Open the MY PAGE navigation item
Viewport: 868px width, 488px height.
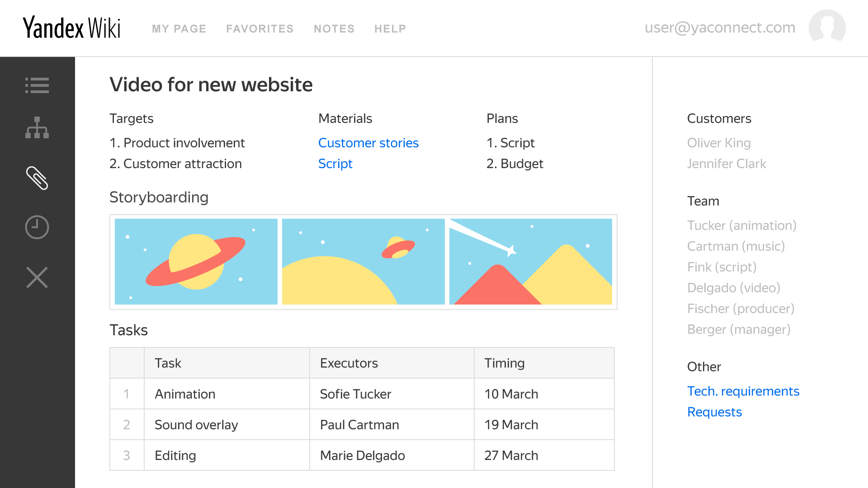[179, 28]
